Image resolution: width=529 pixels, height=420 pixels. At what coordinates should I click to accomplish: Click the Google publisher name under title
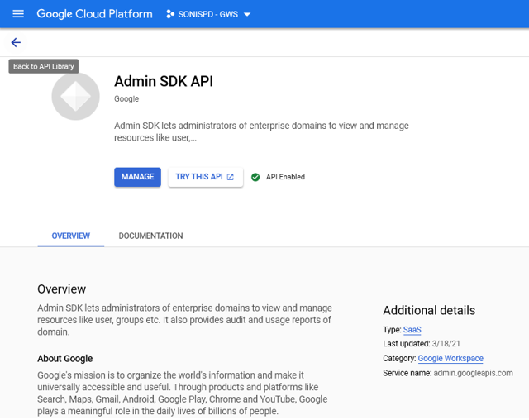click(x=126, y=99)
